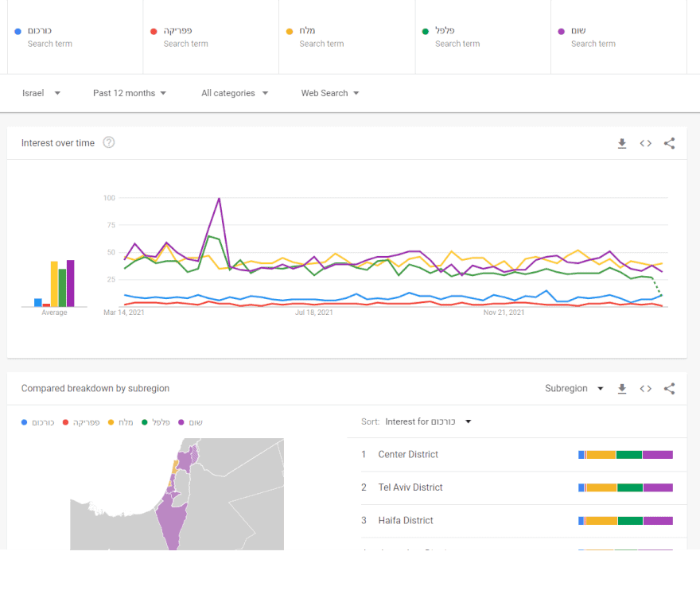Download Interest over time data as CSV
This screenshot has height=598, width=700.
tap(622, 143)
